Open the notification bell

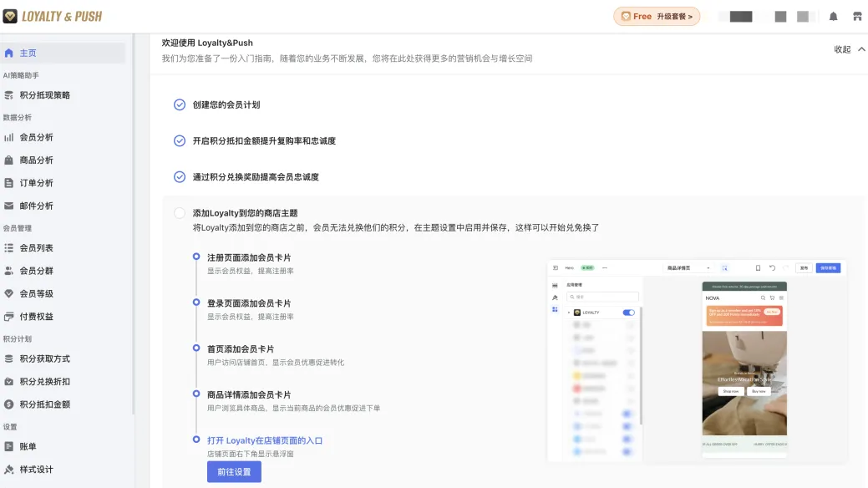click(x=833, y=17)
